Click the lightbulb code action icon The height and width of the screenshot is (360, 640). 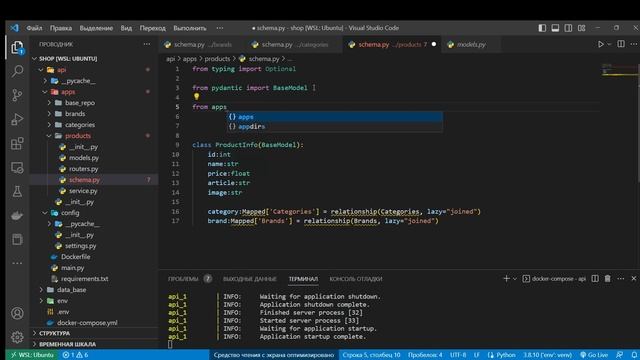tap(196, 97)
